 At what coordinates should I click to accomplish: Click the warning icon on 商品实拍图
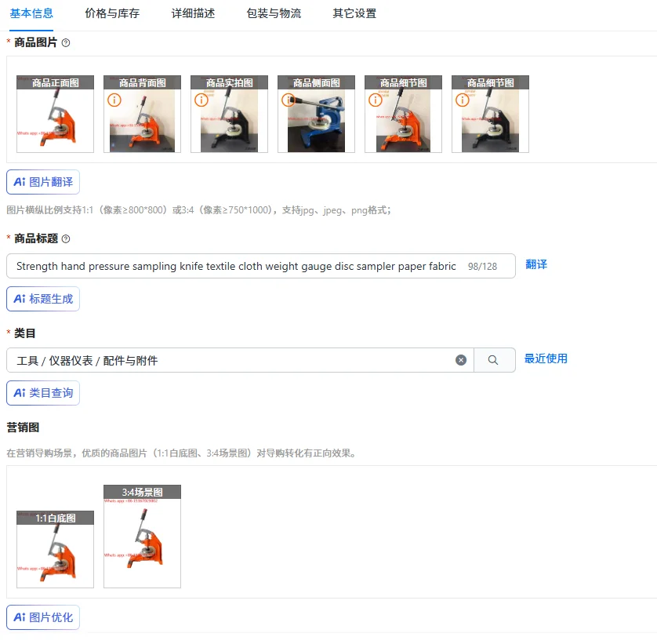click(201, 100)
